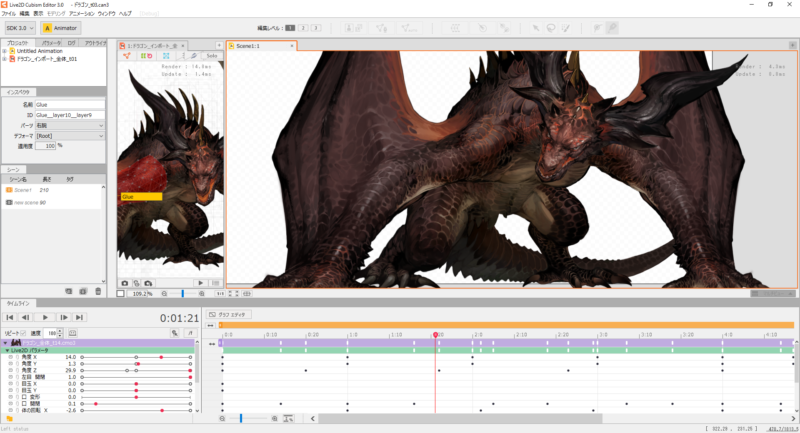The image size is (800, 433).
Task: Toggle the リピート repeat checkbox
Action: (x=23, y=333)
